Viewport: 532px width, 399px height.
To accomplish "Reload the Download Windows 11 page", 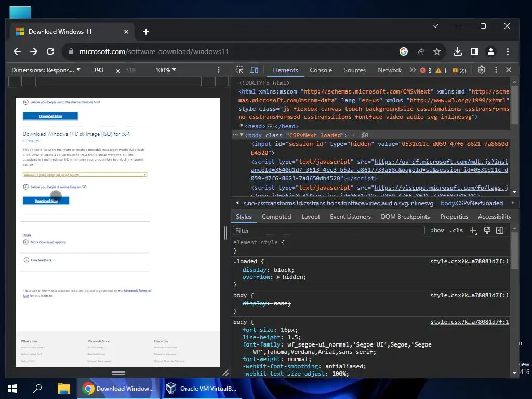I will [x=50, y=51].
